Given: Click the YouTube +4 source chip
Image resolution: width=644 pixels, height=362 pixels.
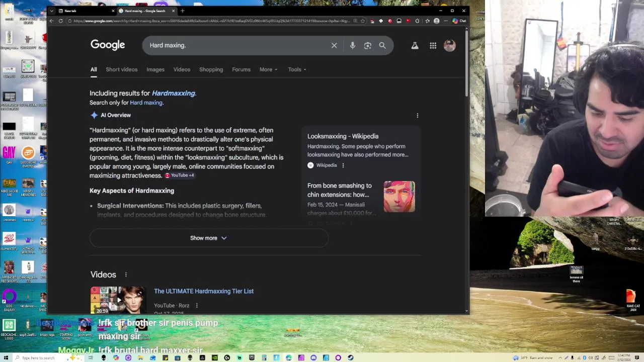Looking at the screenshot, I should pyautogui.click(x=179, y=175).
